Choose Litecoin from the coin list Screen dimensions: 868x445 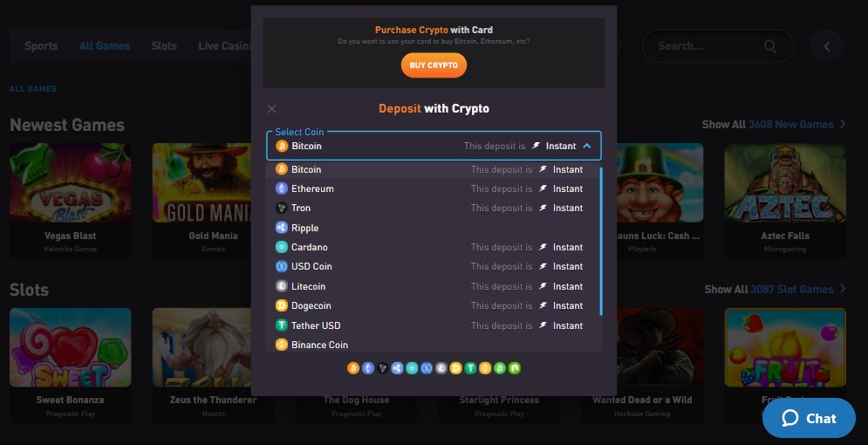pyautogui.click(x=434, y=286)
